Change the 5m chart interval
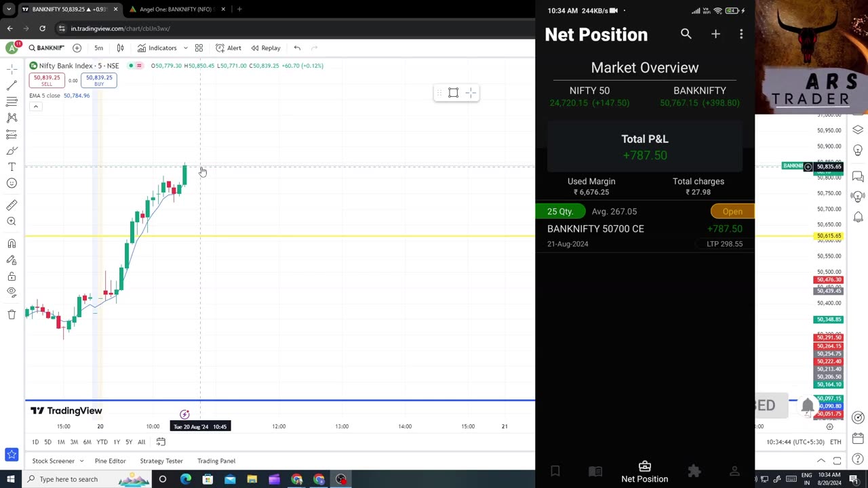Image resolution: width=868 pixels, height=488 pixels. (99, 48)
